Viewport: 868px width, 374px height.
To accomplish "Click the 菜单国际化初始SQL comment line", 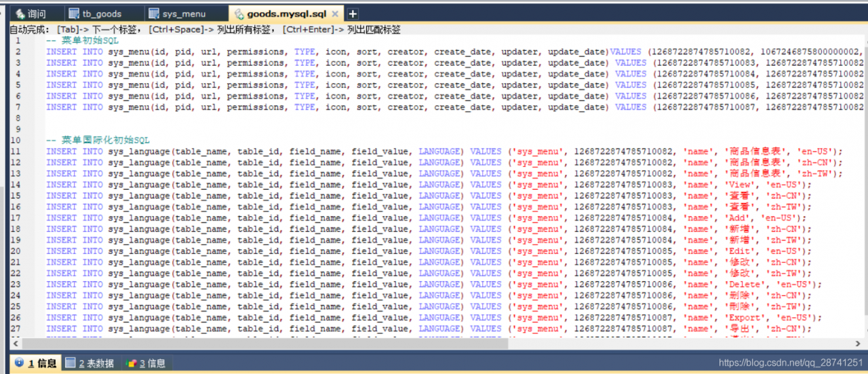I will (98, 140).
